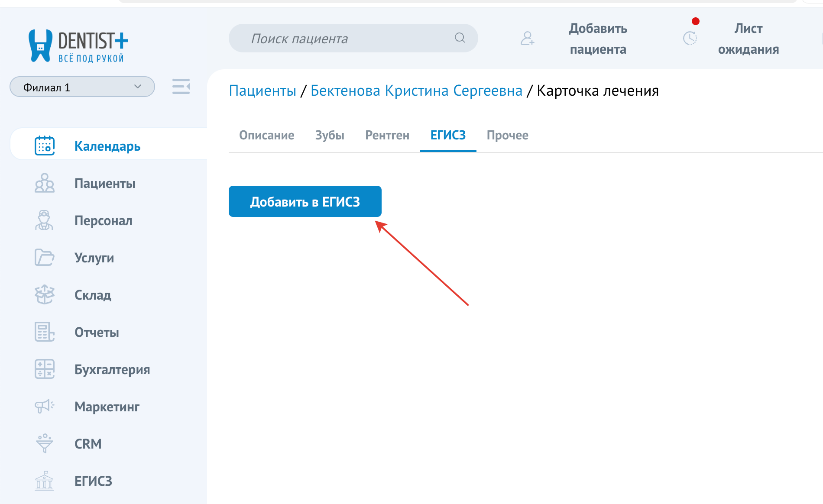Open Отчеты in the sidebar
The image size is (823, 504).
click(97, 333)
